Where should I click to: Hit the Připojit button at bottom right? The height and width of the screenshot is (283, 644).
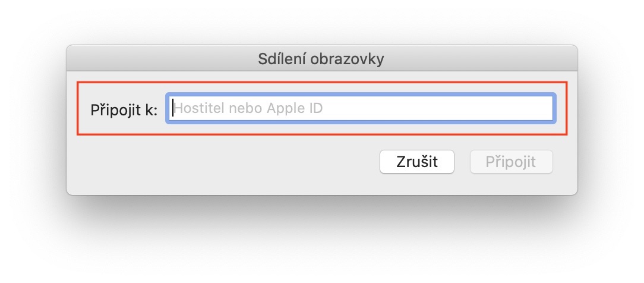click(x=511, y=162)
